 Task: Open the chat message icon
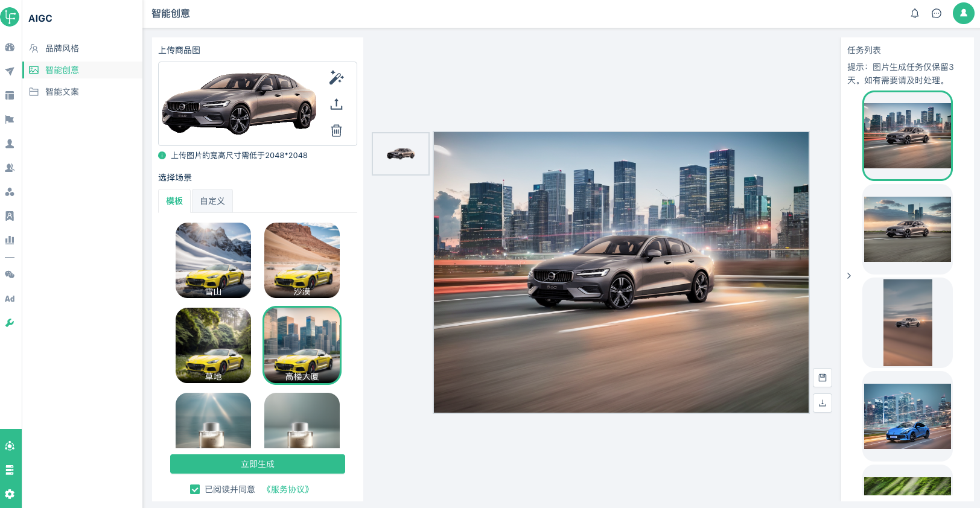point(936,13)
